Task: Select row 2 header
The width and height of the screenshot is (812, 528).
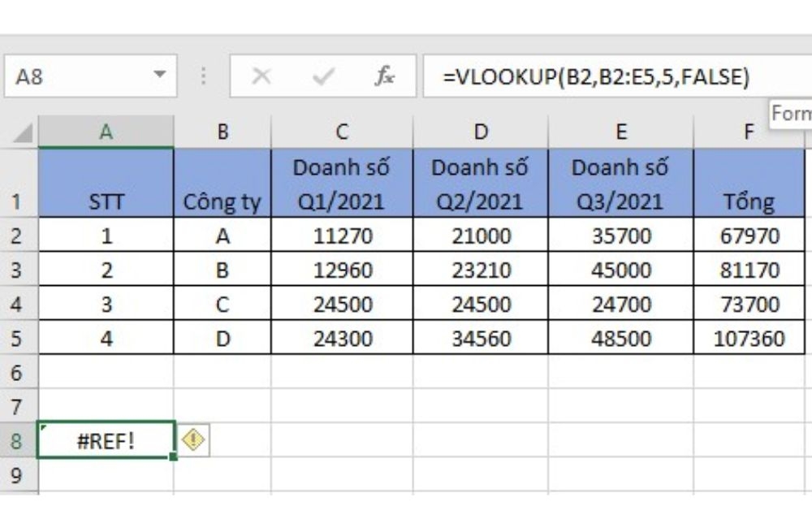Action: tap(19, 236)
